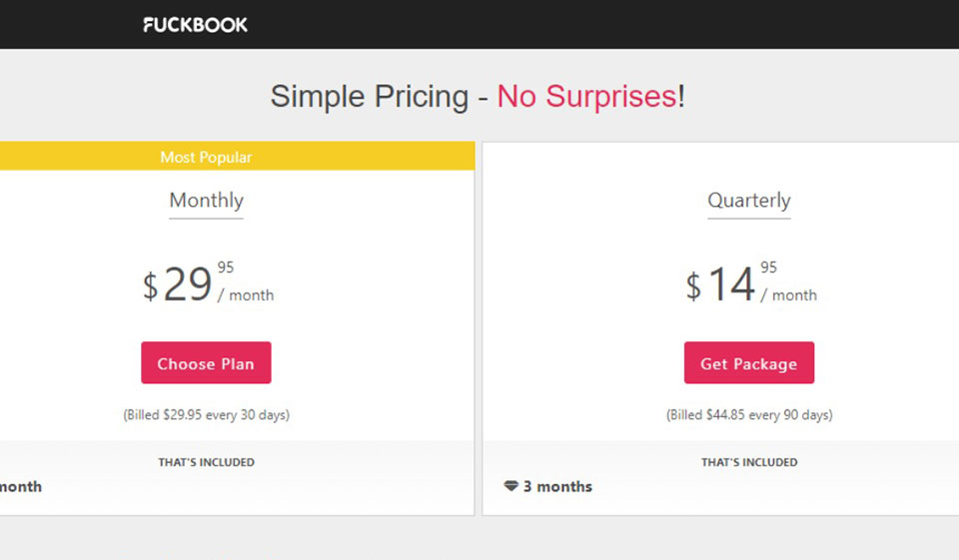
Task: Click the yellow Most Popular banner
Action: pos(206,157)
